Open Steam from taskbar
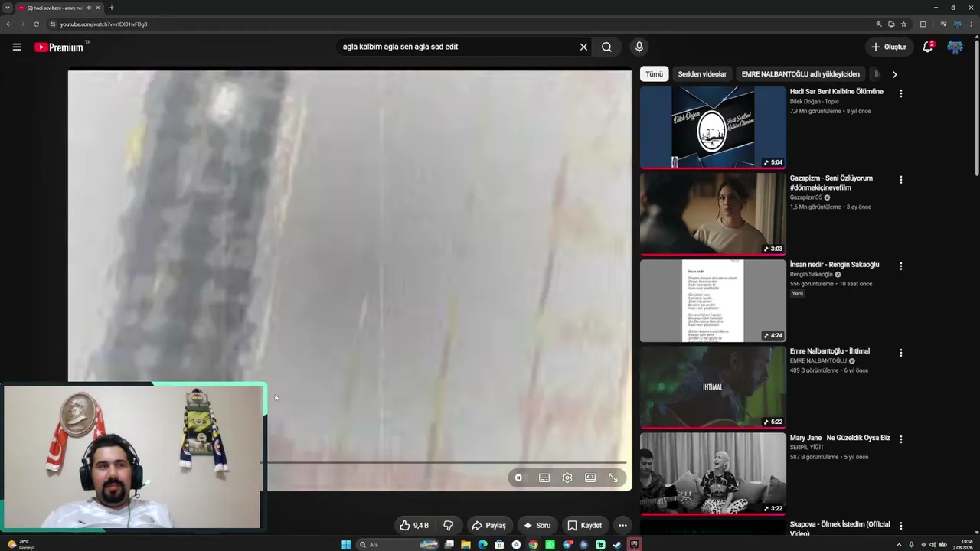 pos(617,545)
